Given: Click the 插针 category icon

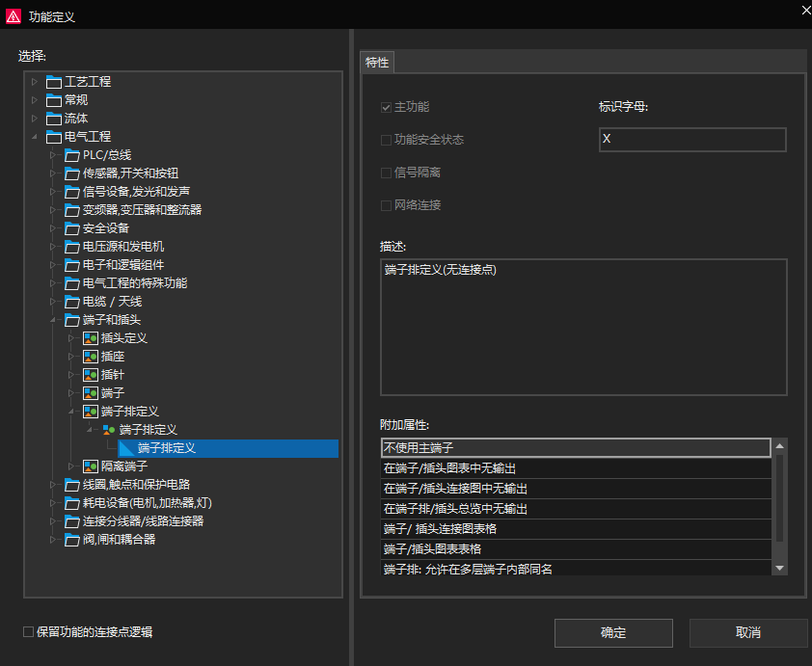Looking at the screenshot, I should click(91, 375).
